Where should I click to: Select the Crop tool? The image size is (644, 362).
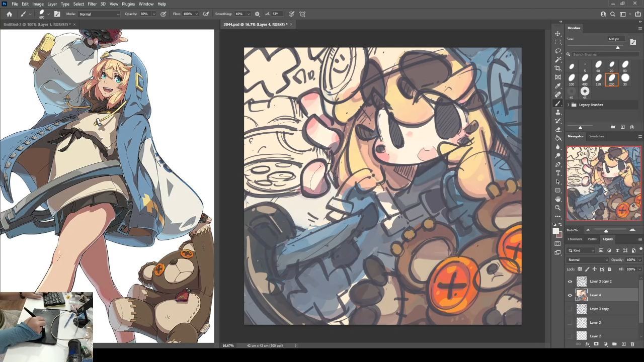coord(558,68)
